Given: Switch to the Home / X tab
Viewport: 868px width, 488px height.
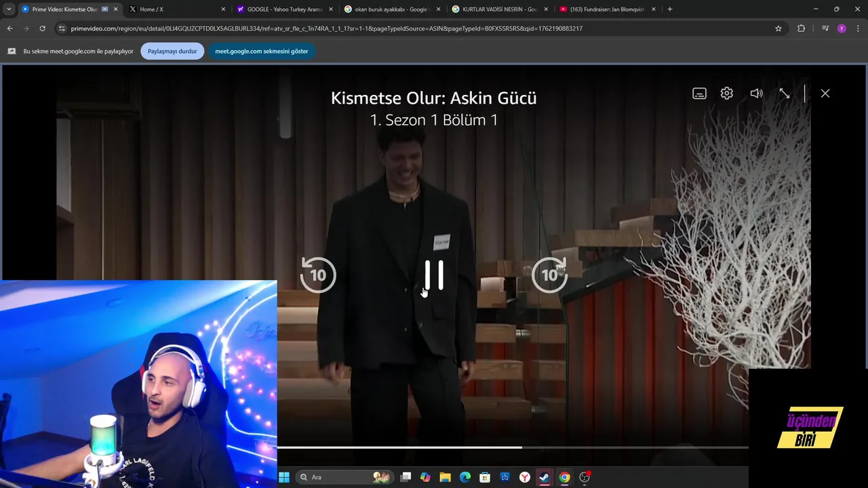Looking at the screenshot, I should [x=173, y=9].
